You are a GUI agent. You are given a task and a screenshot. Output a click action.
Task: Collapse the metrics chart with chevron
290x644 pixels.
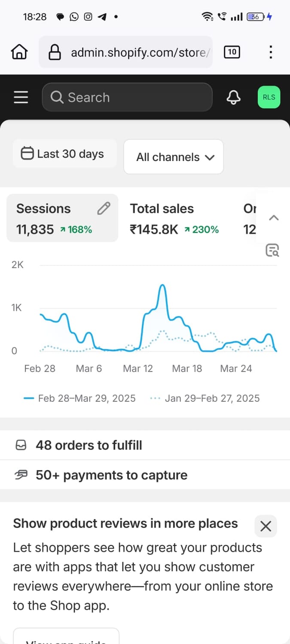pyautogui.click(x=274, y=218)
